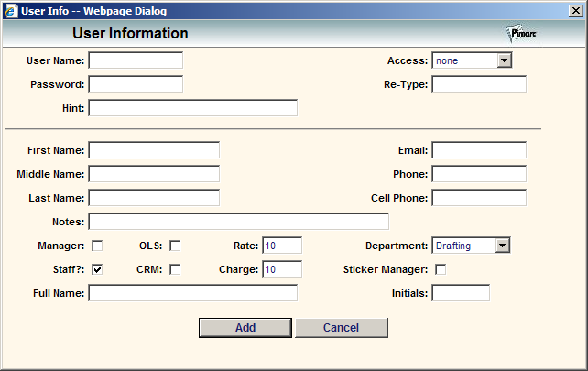Image resolution: width=588 pixels, height=371 pixels.
Task: Tick the OLS checkbox
Action: pyautogui.click(x=175, y=246)
